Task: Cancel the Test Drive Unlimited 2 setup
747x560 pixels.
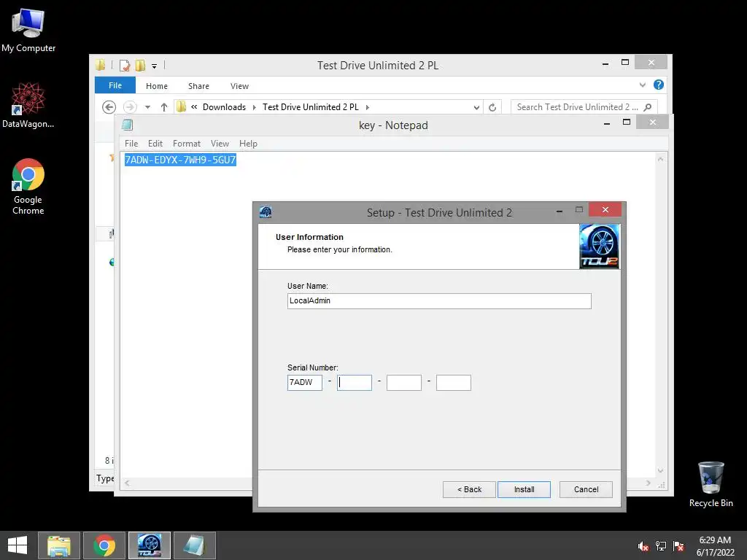Action: (586, 489)
